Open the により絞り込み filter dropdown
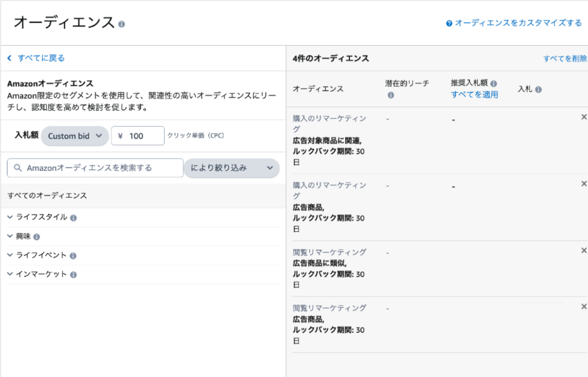 232,167
